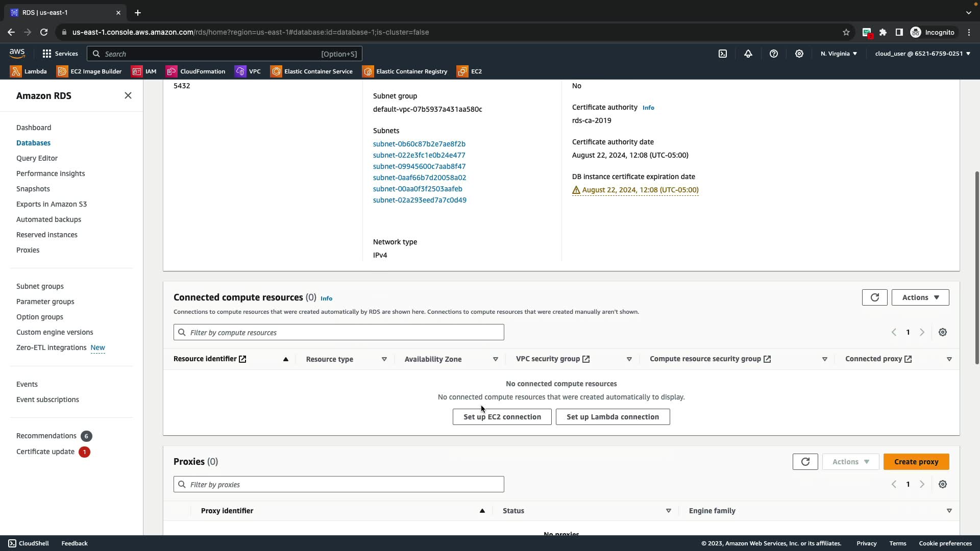Close the Amazon RDS sidebar panel

tap(128, 95)
